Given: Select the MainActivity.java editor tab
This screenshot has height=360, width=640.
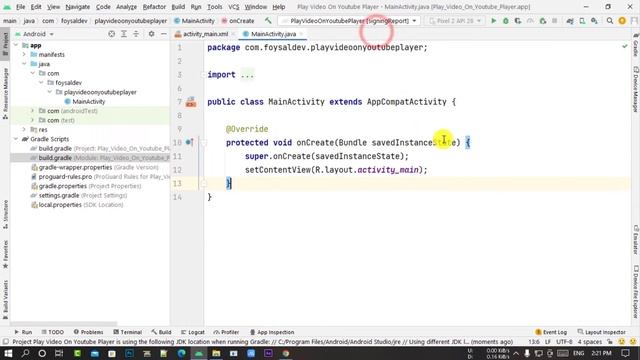Looking at the screenshot, I should [x=273, y=34].
